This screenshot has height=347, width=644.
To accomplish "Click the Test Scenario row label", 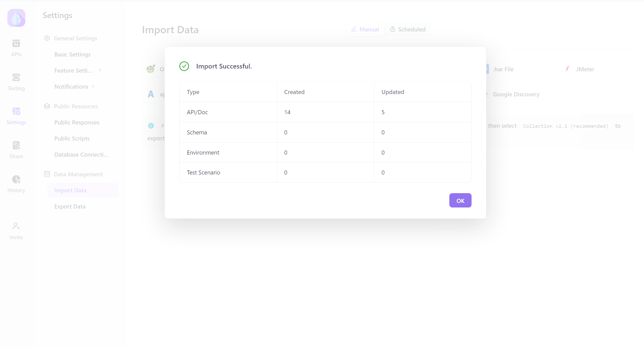I will (203, 172).
